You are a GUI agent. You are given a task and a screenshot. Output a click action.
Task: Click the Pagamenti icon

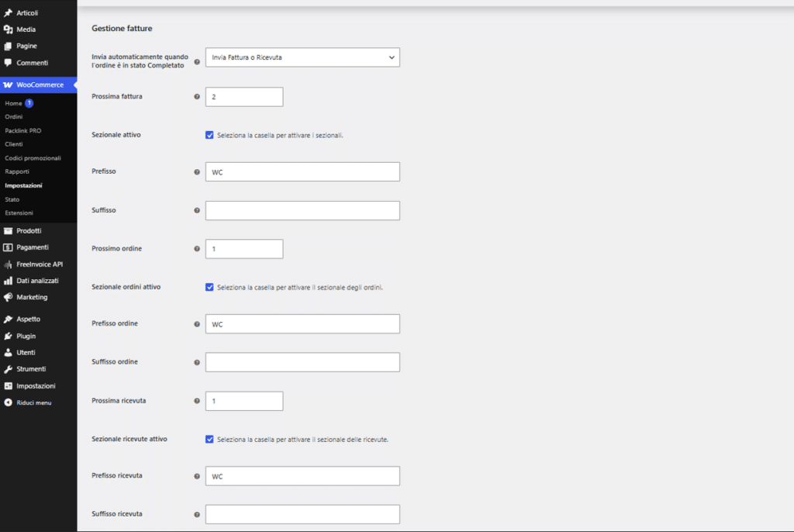8,247
